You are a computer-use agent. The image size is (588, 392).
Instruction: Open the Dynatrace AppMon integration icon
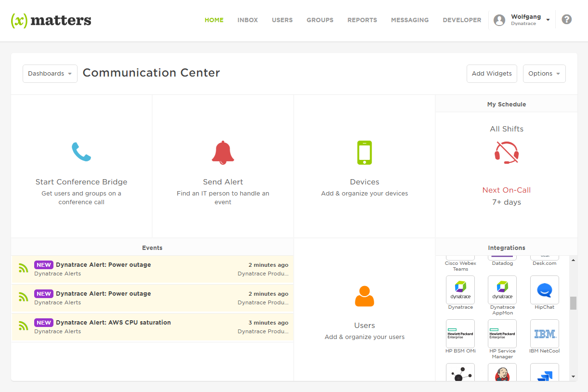[502, 289]
